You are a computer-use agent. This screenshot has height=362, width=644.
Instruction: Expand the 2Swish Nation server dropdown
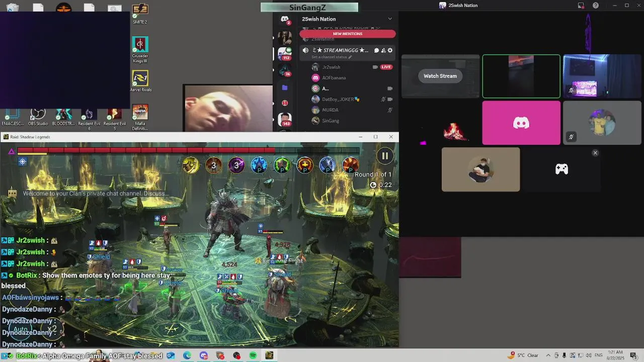tap(390, 19)
